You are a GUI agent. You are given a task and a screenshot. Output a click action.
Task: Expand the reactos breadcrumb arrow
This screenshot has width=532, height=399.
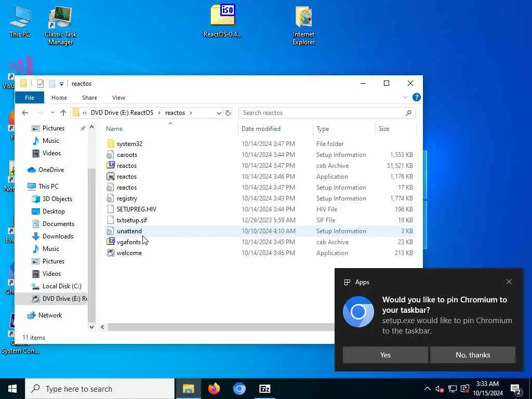tap(191, 113)
